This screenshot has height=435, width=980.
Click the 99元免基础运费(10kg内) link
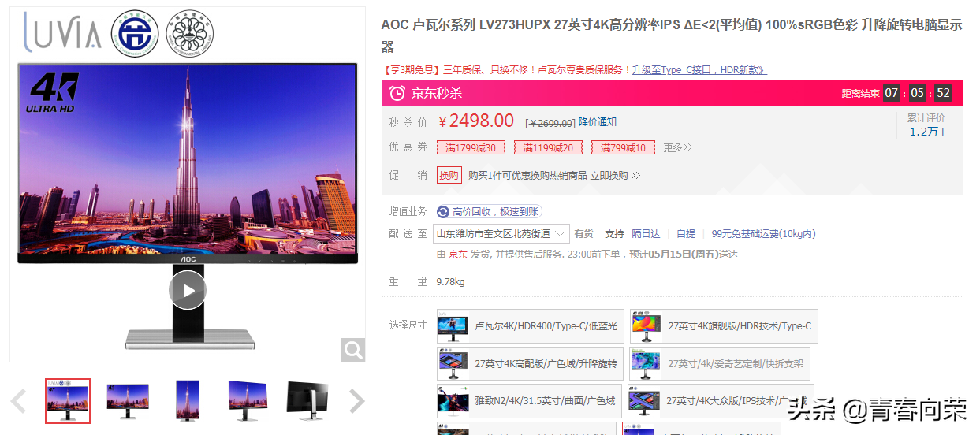[763, 234]
